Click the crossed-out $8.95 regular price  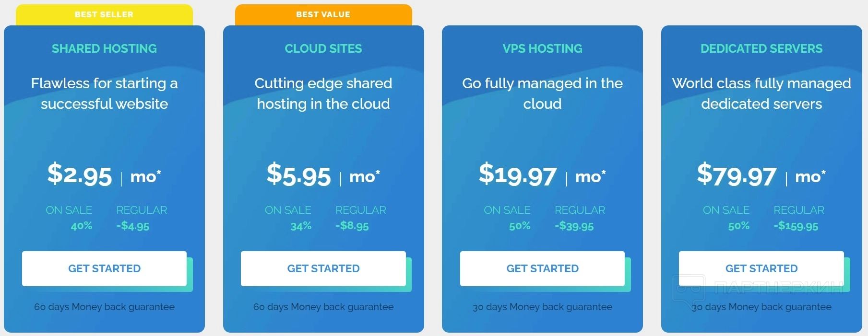pos(352,226)
